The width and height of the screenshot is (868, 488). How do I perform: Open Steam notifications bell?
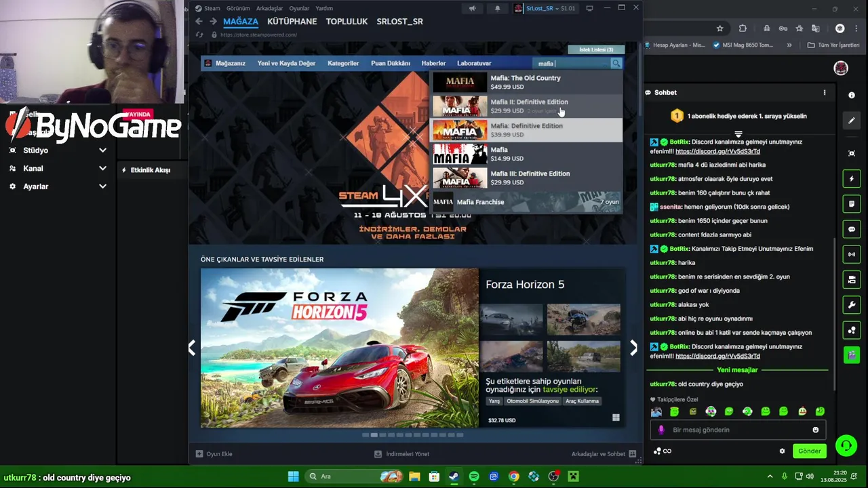click(498, 8)
